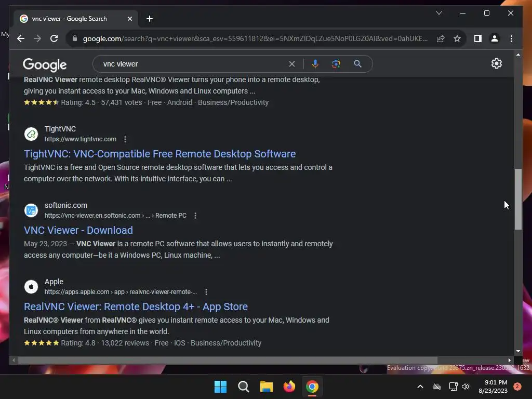Open 'RealVNC Viewer: Remote Desktop 4+ - App Store'
The width and height of the screenshot is (532, 399).
136,307
